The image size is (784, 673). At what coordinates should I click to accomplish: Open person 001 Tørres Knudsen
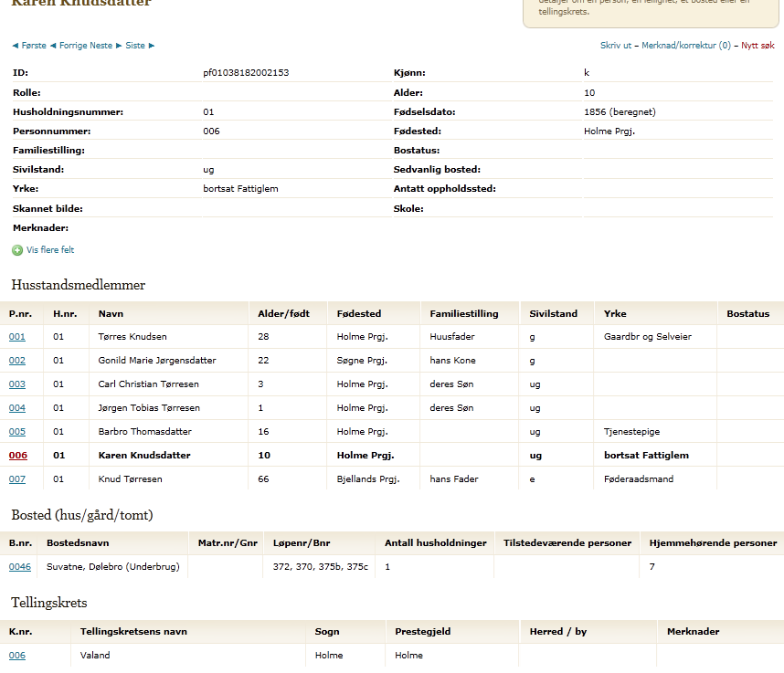(x=17, y=337)
